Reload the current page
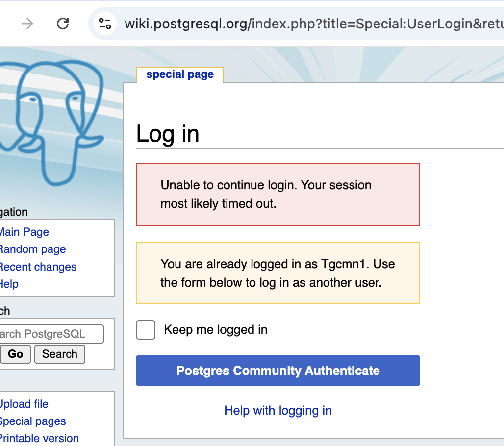Viewport: 504px width, 446px height. (x=63, y=24)
